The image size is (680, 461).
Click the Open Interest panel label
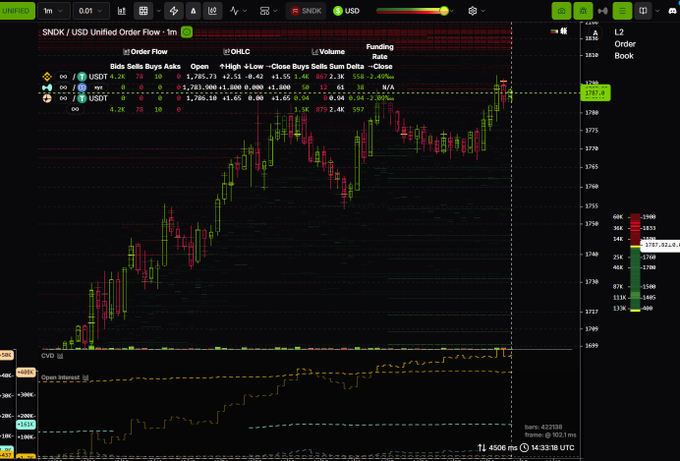60,378
